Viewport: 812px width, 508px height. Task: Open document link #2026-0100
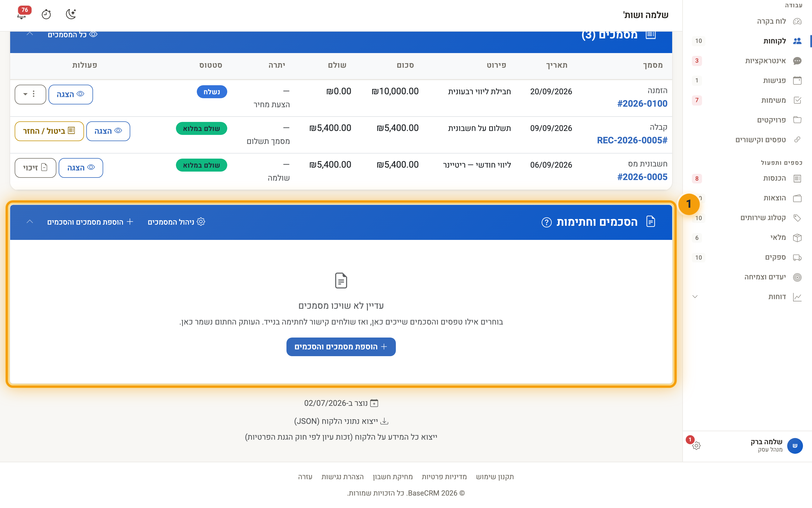642,104
